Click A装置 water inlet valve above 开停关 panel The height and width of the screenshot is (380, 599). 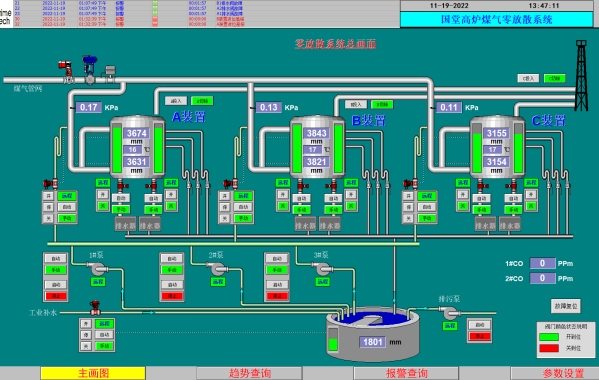[x=50, y=184]
